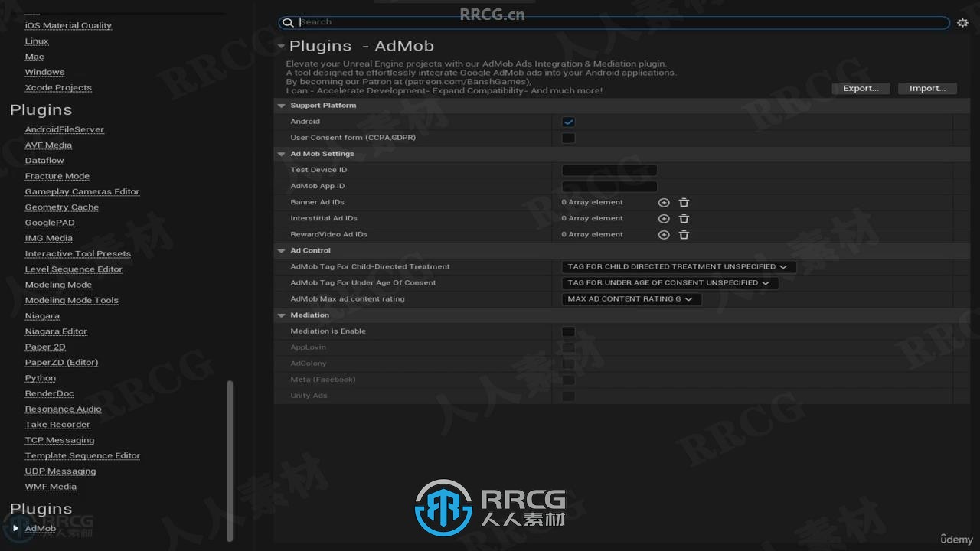The height and width of the screenshot is (551, 980).
Task: Empty RewardVideo Ad IDs with trash icon
Action: [684, 235]
